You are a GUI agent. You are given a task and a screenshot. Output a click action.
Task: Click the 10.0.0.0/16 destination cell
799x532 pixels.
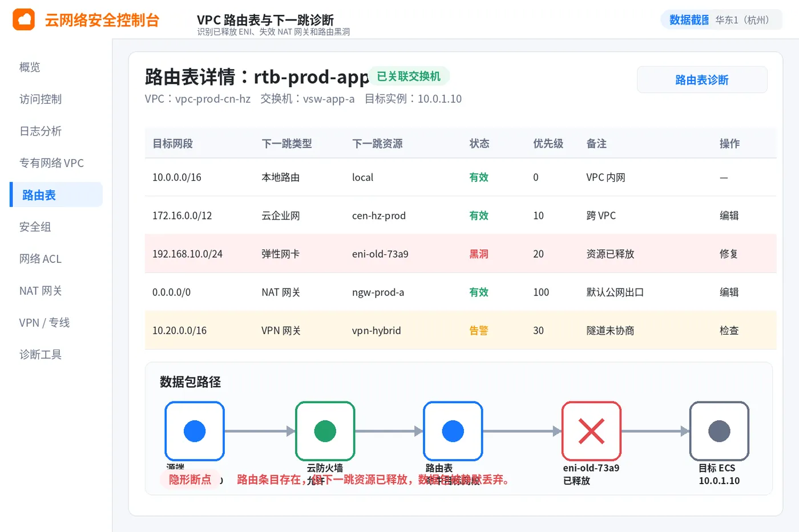click(x=177, y=177)
